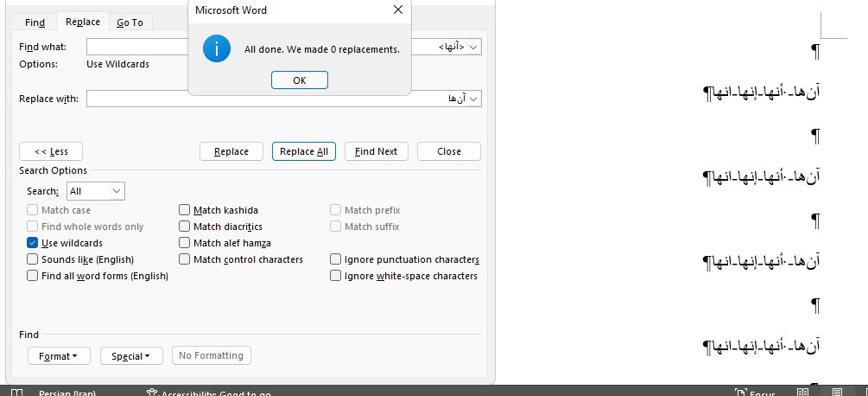Screen dimensions: 868x396
Task: Enable Ignore white-space characters
Action: click(x=335, y=275)
